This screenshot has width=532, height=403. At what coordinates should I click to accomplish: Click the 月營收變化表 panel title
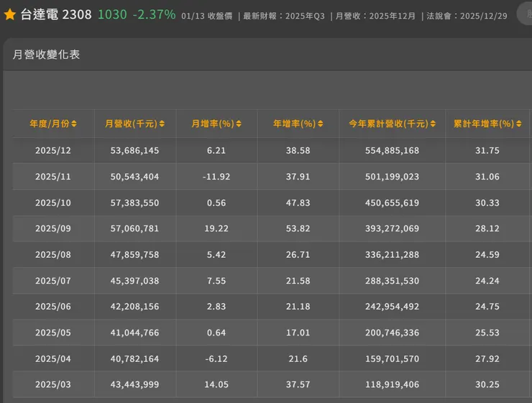46,55
